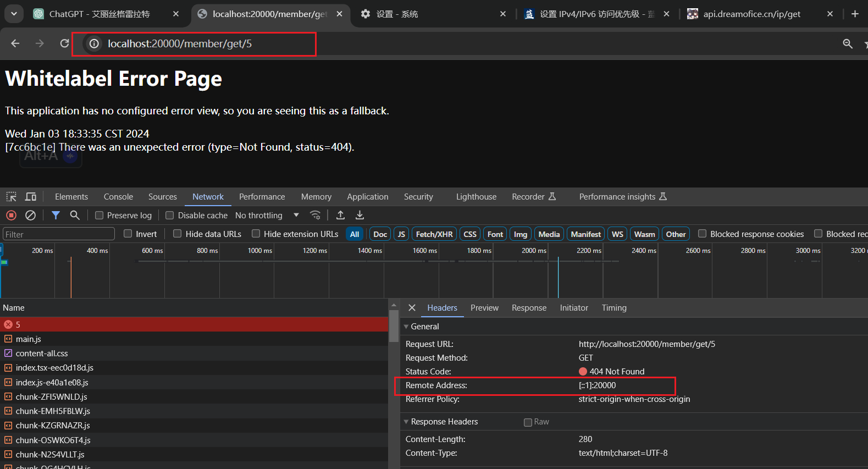868x469 pixels.
Task: Click the network Filter text field
Action: pyautogui.click(x=58, y=234)
